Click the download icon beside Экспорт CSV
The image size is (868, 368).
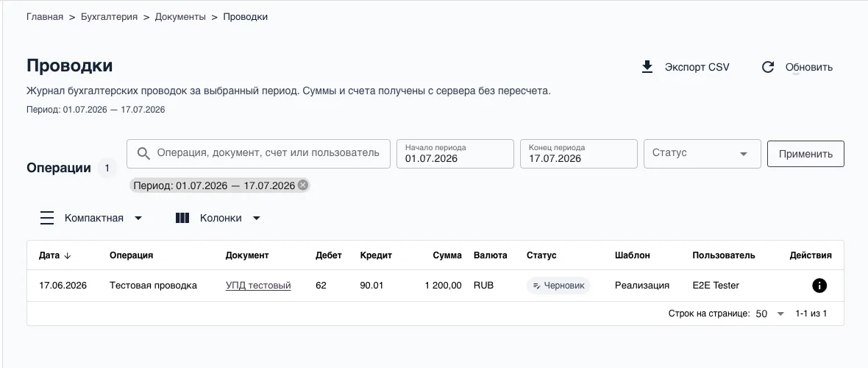pyautogui.click(x=647, y=67)
